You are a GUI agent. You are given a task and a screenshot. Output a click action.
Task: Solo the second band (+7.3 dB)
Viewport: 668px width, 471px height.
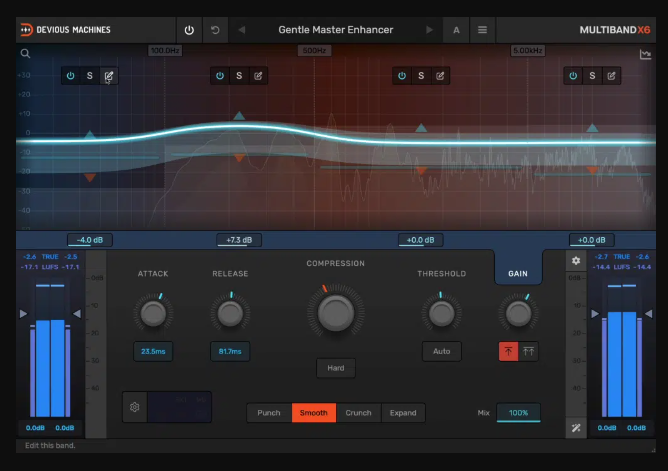click(239, 76)
